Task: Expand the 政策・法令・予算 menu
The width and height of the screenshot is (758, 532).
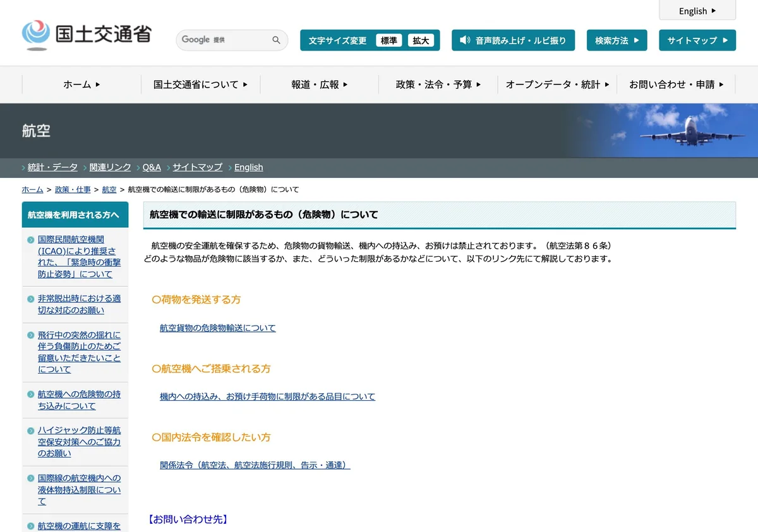Action: point(438,85)
